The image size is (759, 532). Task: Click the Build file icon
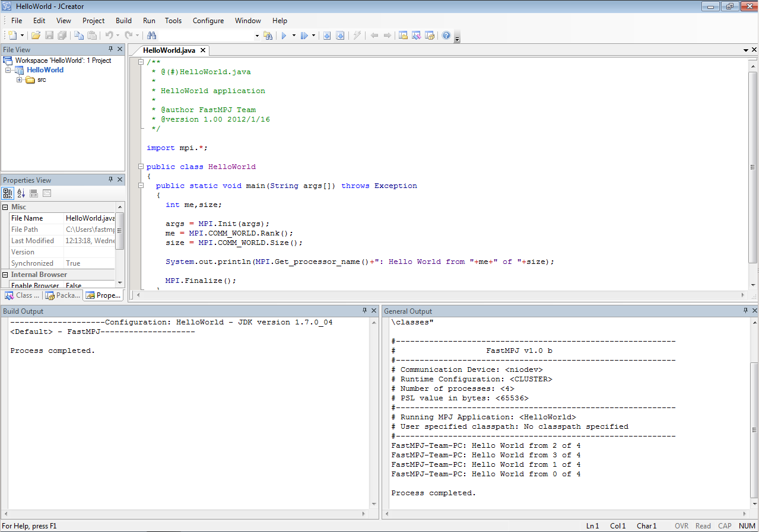coord(340,36)
